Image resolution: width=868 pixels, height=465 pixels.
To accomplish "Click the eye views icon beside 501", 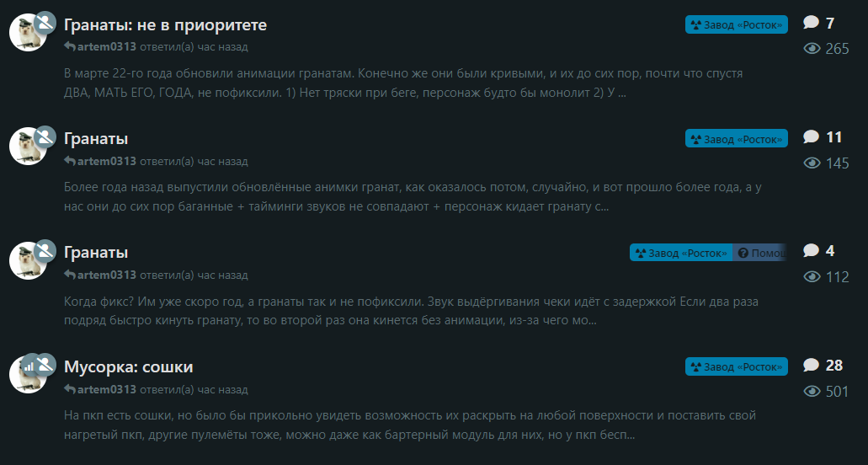I will click(812, 392).
